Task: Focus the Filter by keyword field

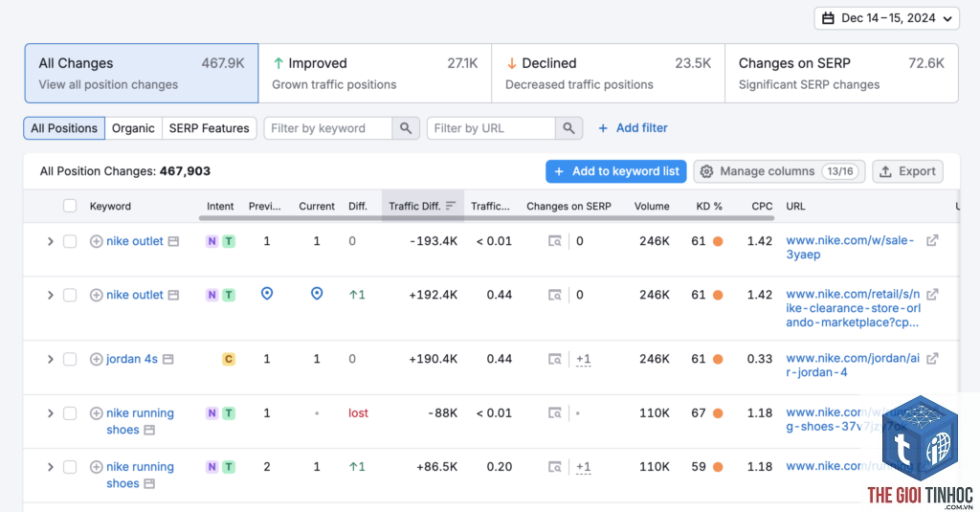Action: click(x=328, y=128)
